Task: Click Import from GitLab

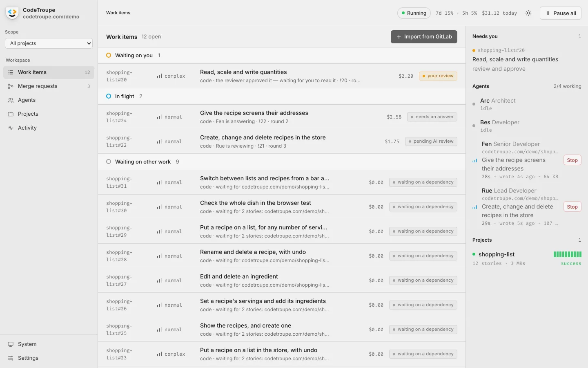Action: click(424, 37)
